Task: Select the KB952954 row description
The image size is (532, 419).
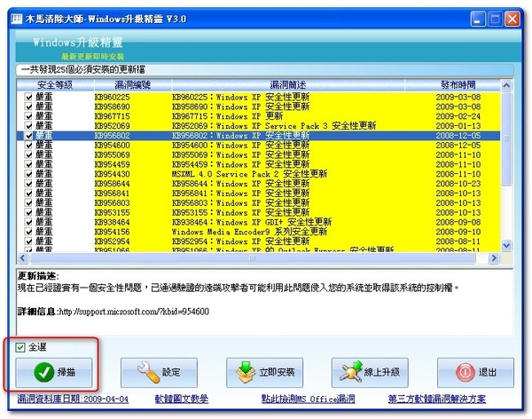Action: tap(240, 241)
